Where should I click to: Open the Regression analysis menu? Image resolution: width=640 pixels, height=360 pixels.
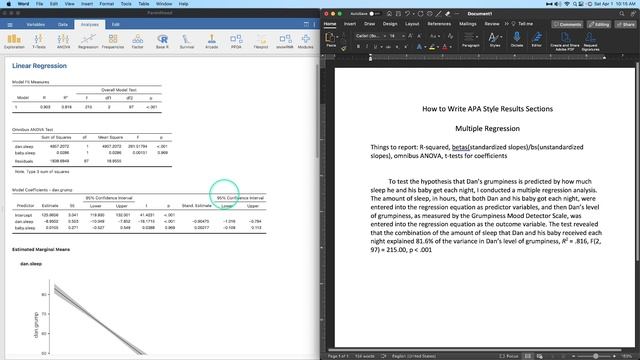point(88,41)
